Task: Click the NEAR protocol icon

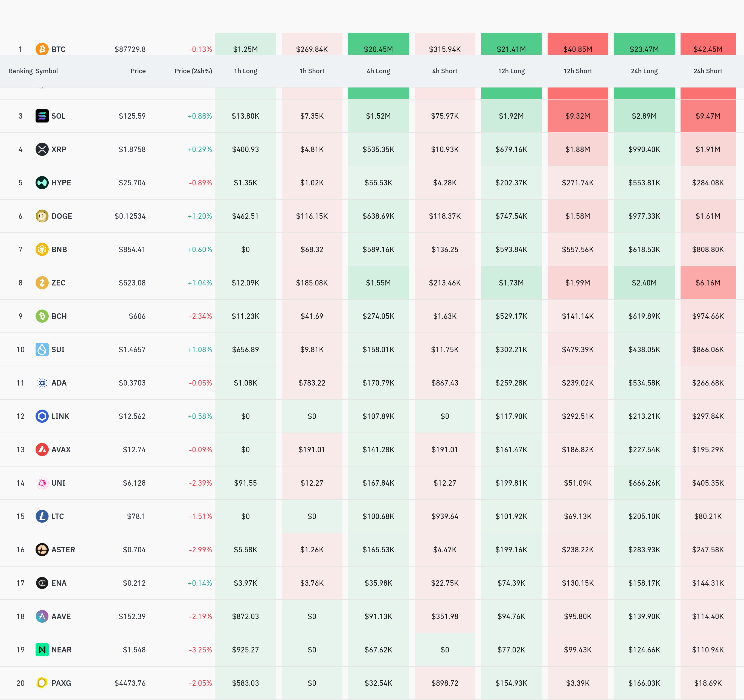Action: 42,649
